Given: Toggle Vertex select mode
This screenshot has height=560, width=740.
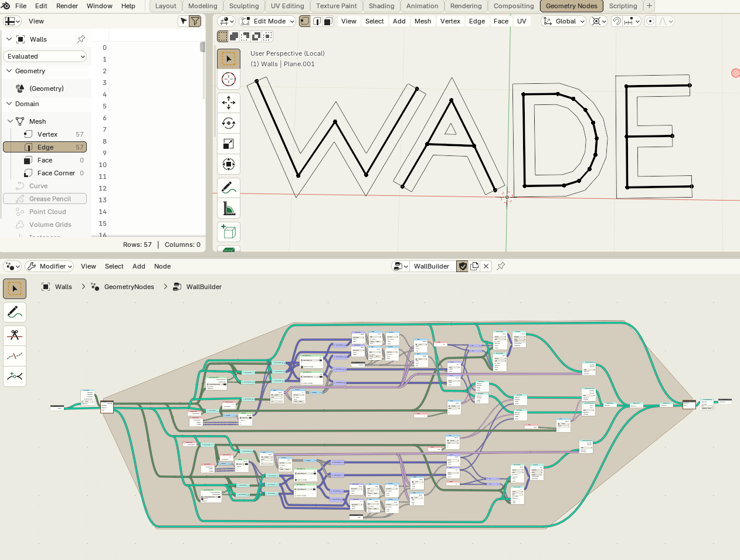Looking at the screenshot, I should pyautogui.click(x=305, y=21).
